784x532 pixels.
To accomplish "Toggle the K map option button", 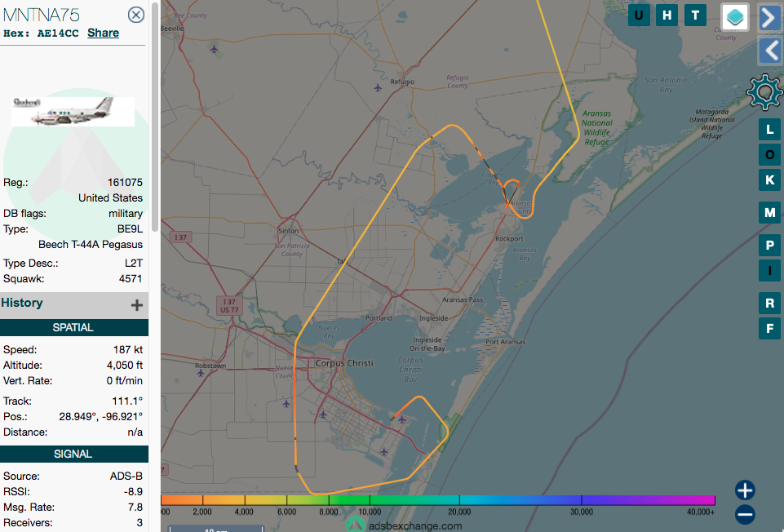I will pos(769,180).
